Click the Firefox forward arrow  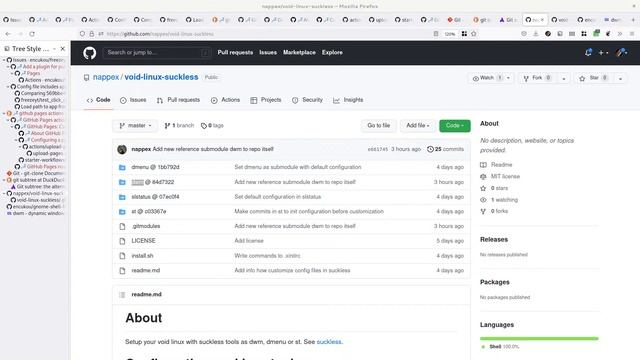pyautogui.click(x=20, y=34)
